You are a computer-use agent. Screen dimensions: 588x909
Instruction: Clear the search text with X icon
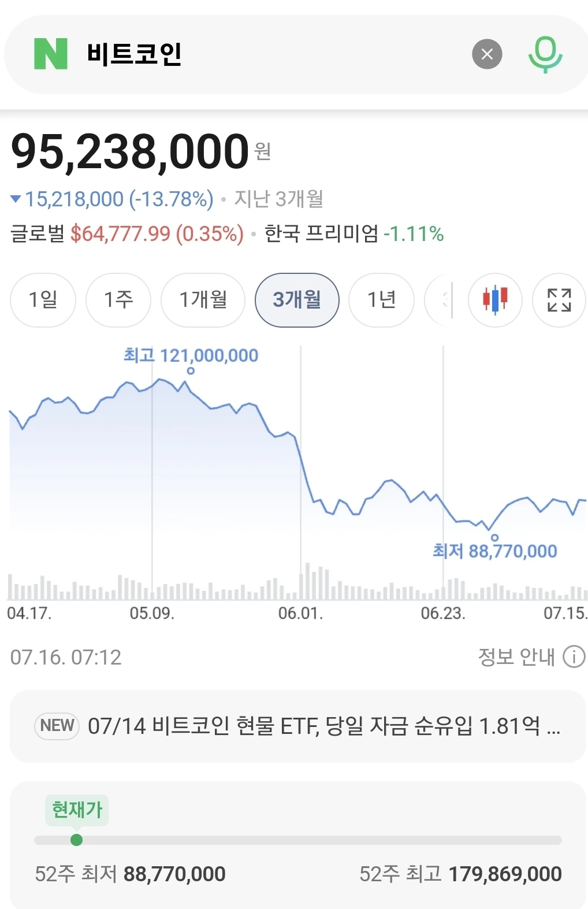tap(487, 54)
